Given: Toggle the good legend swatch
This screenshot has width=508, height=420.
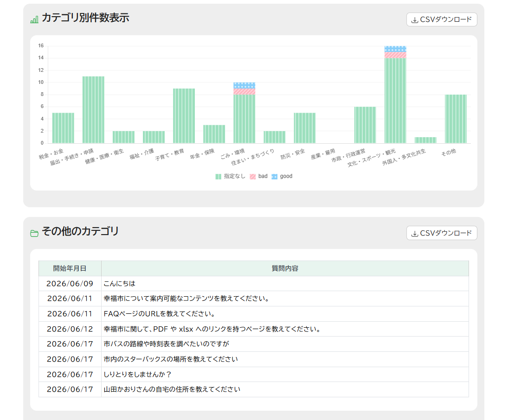Looking at the screenshot, I should pos(274,177).
